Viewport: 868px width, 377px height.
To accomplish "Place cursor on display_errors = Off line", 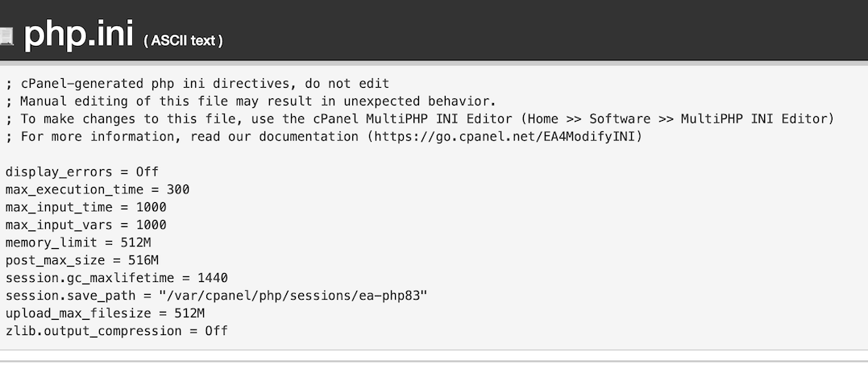I will (x=82, y=172).
